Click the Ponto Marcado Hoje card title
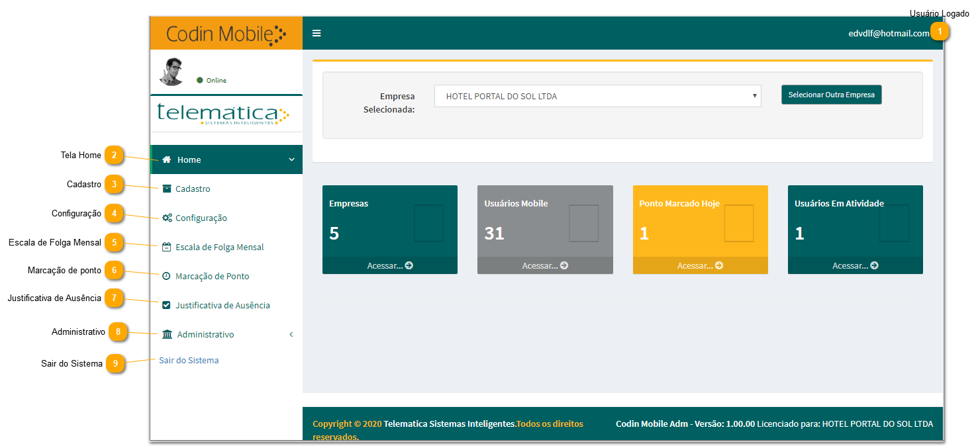This screenshot has width=980, height=448. 679,203
